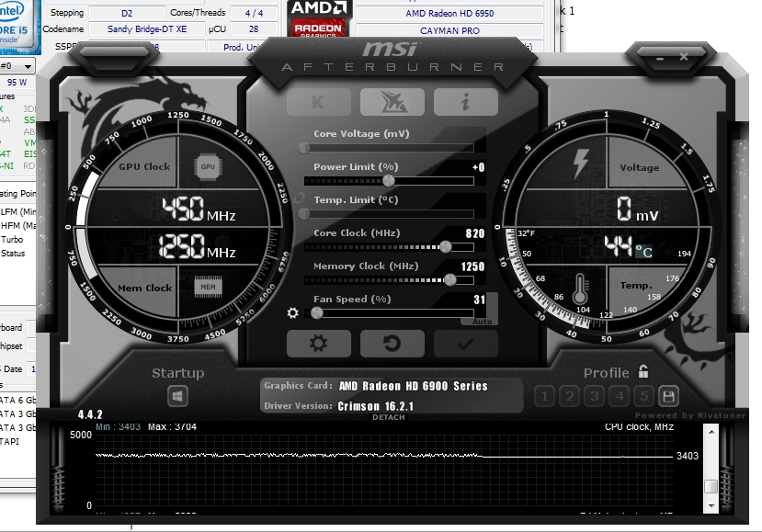Click the MSI jet logo button
Image resolution: width=762 pixels, height=532 pixels.
point(392,102)
